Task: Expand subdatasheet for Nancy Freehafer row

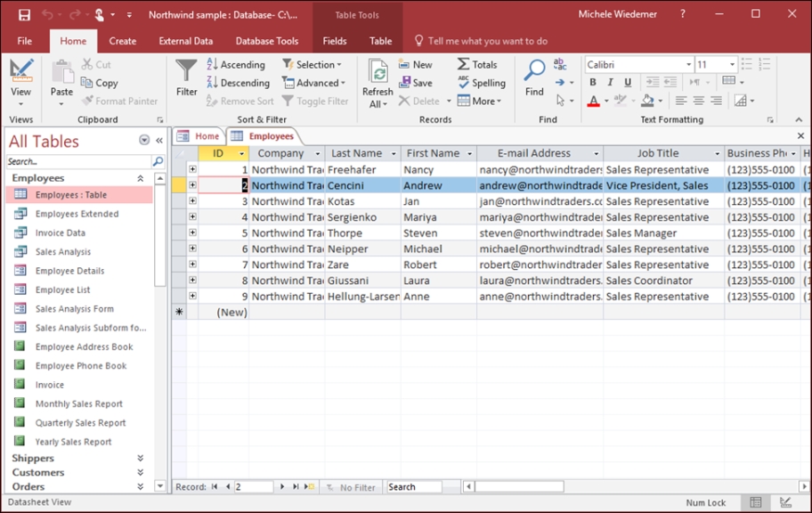Action: (x=192, y=169)
